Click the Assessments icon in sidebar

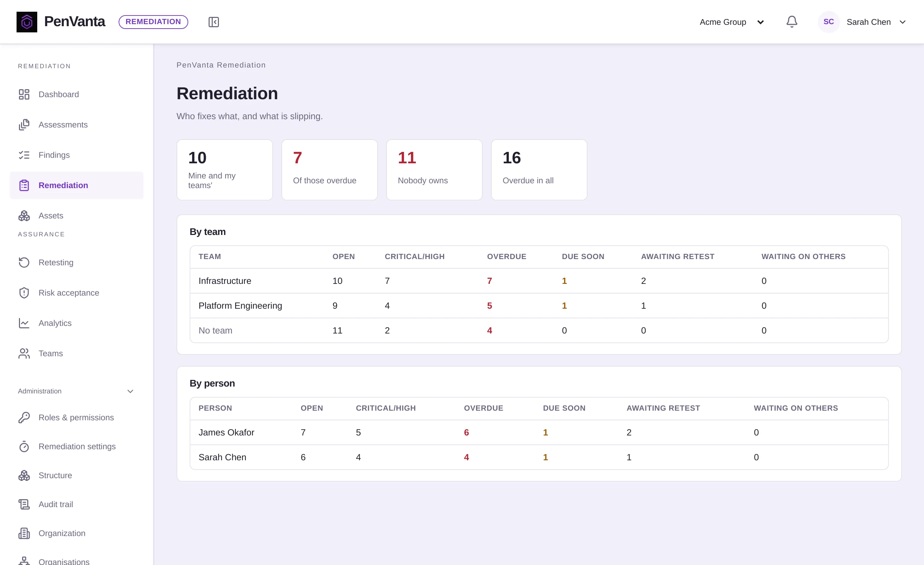tap(24, 125)
